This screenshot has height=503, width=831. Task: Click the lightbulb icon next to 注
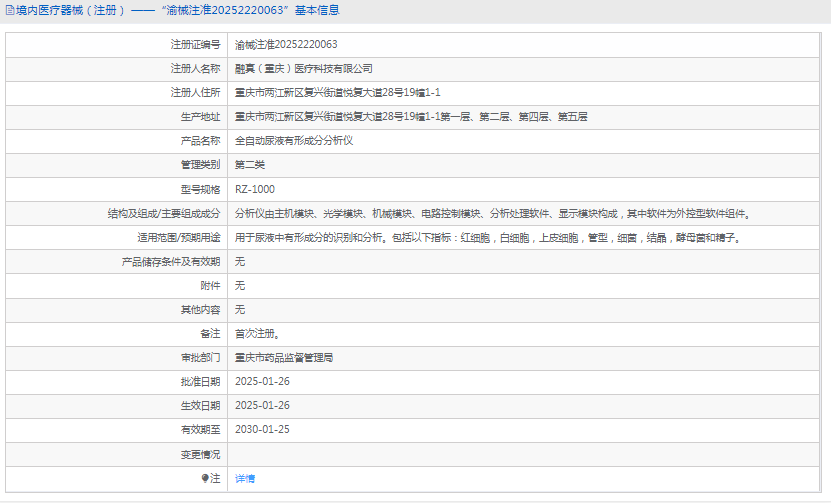205,478
